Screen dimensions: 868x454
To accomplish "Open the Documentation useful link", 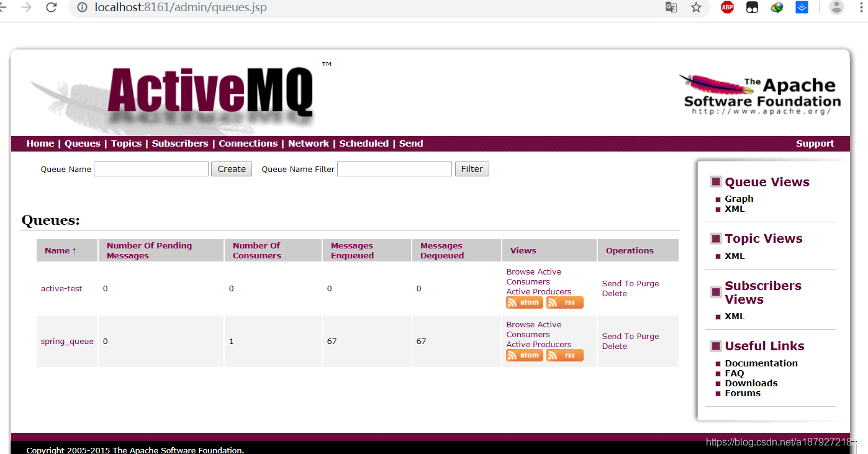I will click(761, 363).
